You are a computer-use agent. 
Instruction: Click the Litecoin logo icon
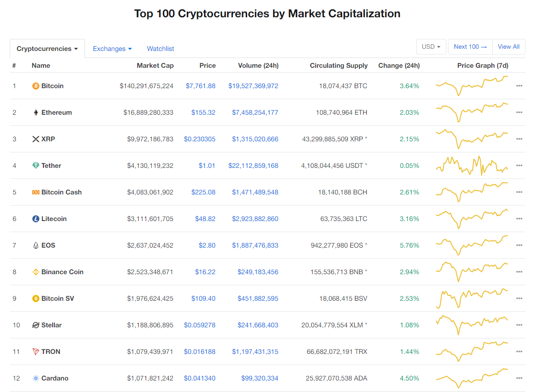pos(36,219)
